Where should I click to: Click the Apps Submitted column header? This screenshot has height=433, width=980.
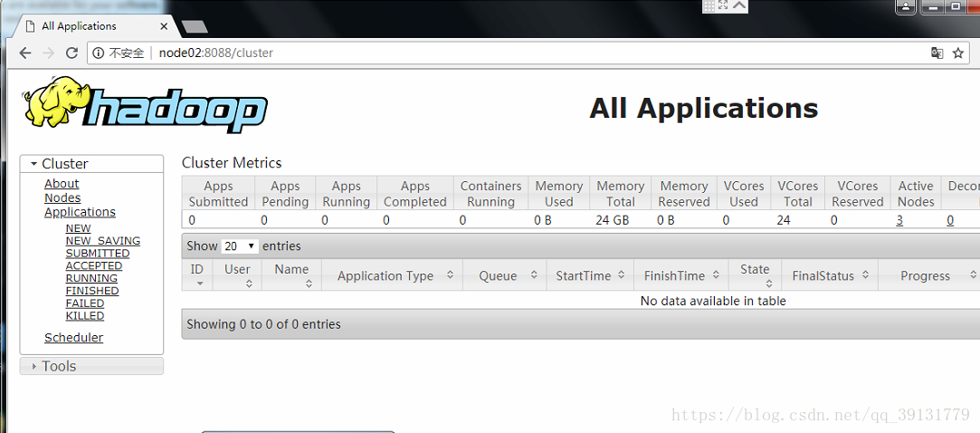218,194
